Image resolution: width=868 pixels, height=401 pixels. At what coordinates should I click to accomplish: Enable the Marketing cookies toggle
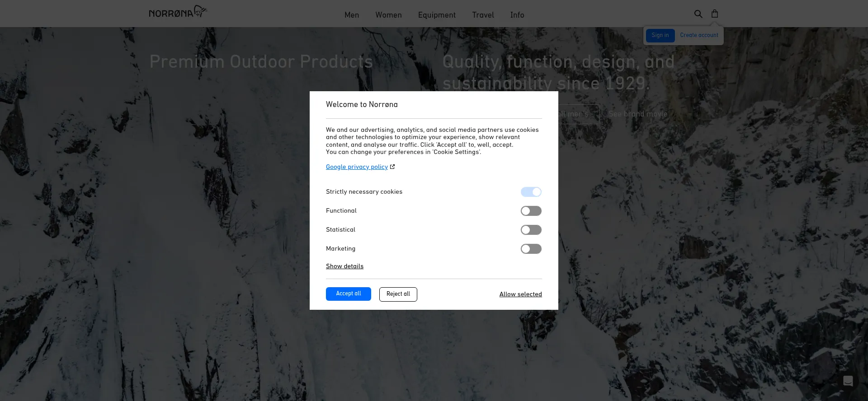(x=531, y=249)
